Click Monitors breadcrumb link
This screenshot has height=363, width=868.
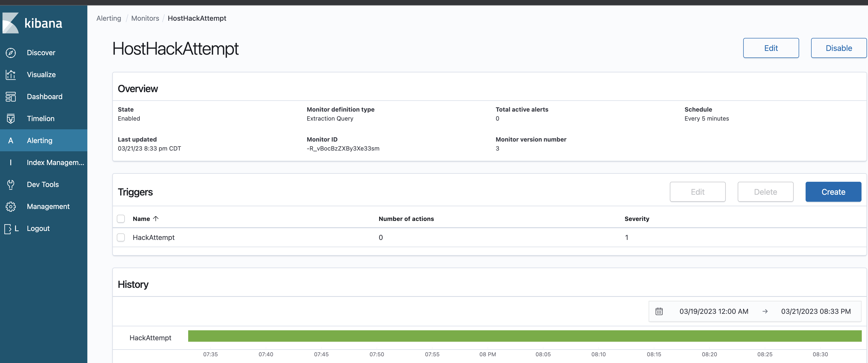(x=145, y=18)
